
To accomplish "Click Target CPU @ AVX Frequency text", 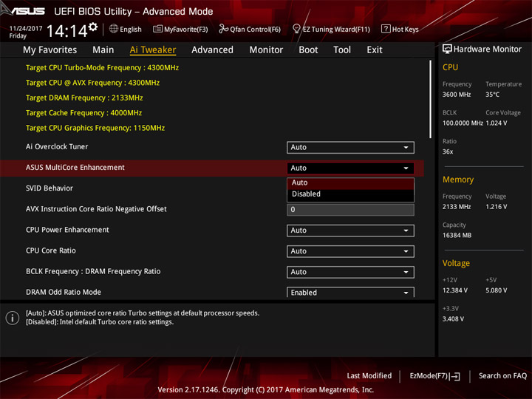I will coord(92,83).
